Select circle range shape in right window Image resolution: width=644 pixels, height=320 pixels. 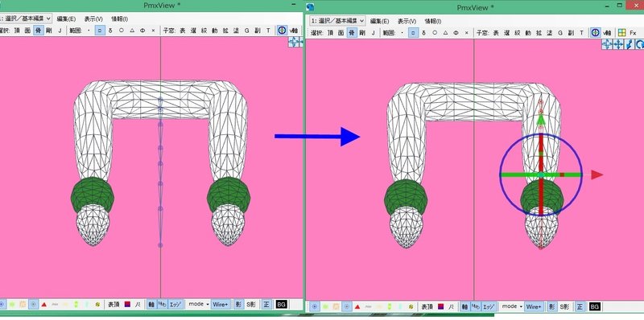[435, 33]
